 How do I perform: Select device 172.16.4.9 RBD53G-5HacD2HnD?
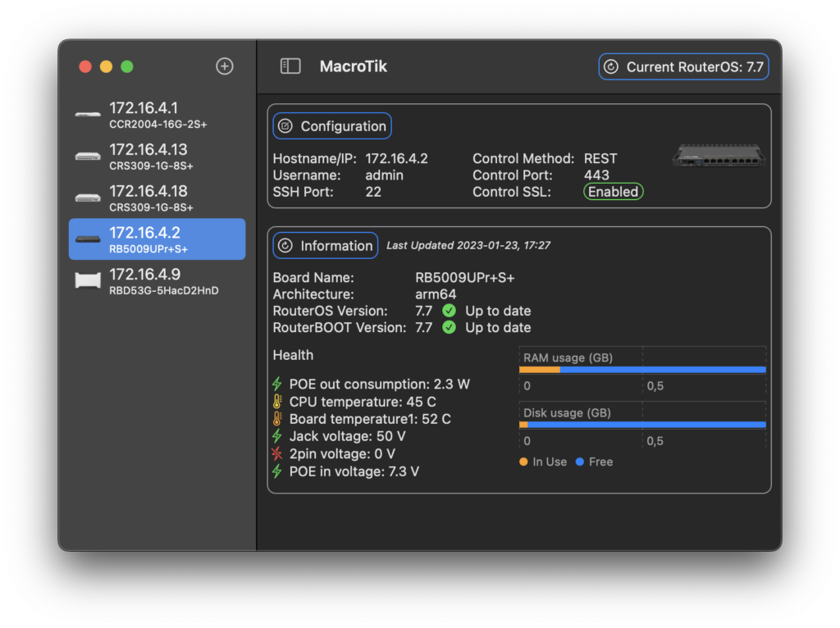click(157, 281)
